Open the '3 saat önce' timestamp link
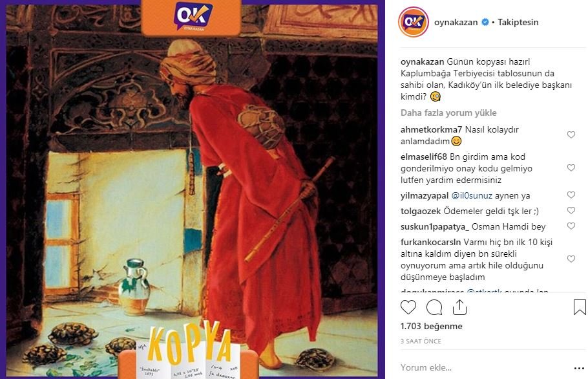This screenshot has width=588, height=379. click(421, 341)
